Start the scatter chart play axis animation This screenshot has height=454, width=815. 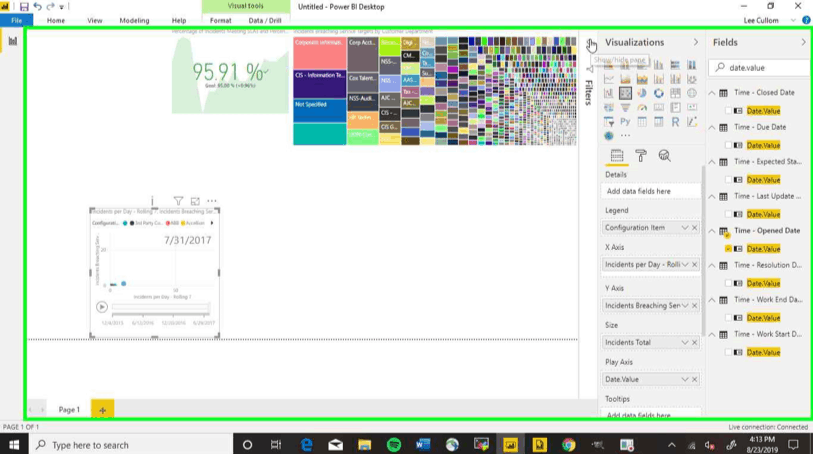[102, 307]
